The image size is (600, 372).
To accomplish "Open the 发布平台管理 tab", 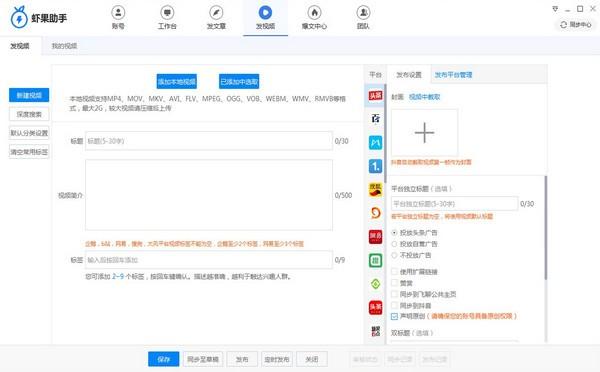I will (x=453, y=75).
